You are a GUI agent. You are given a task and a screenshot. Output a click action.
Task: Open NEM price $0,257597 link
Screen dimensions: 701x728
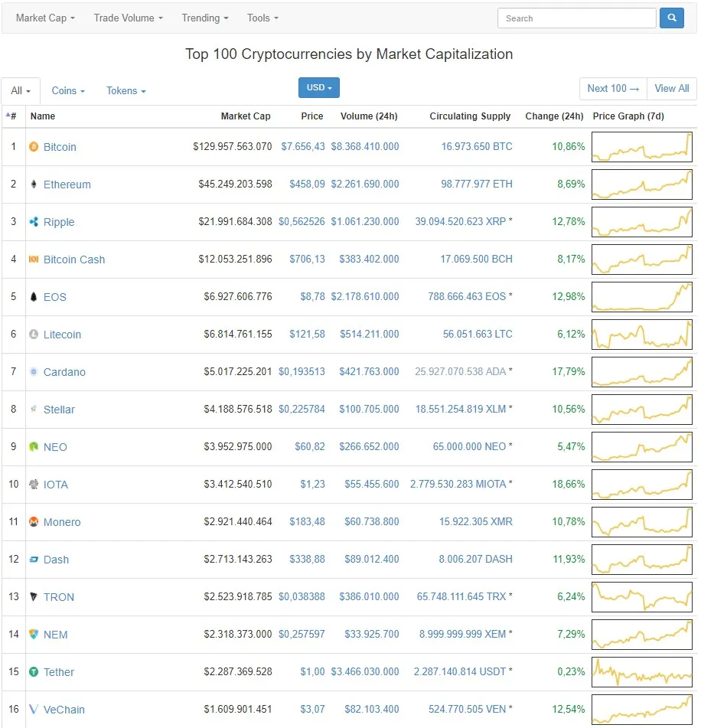[302, 634]
